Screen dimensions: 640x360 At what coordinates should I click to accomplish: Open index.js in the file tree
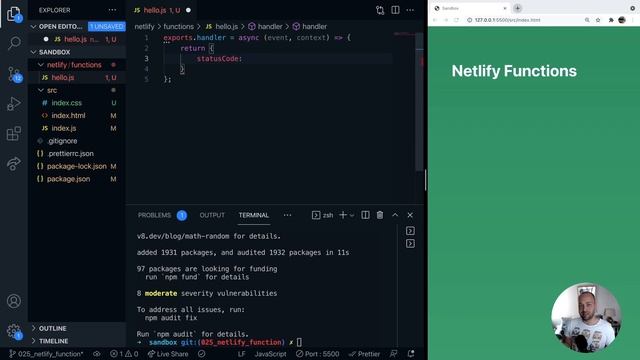(77, 128)
